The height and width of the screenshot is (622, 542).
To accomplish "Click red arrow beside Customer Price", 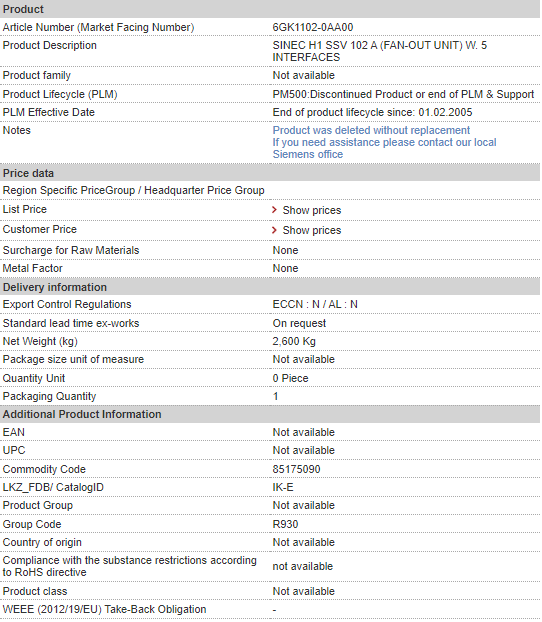I will pos(274,230).
